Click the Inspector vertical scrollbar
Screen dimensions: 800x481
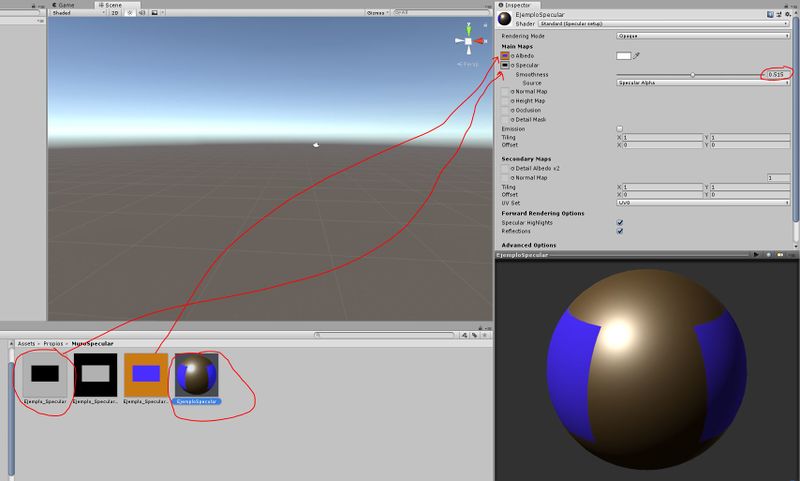[x=796, y=117]
